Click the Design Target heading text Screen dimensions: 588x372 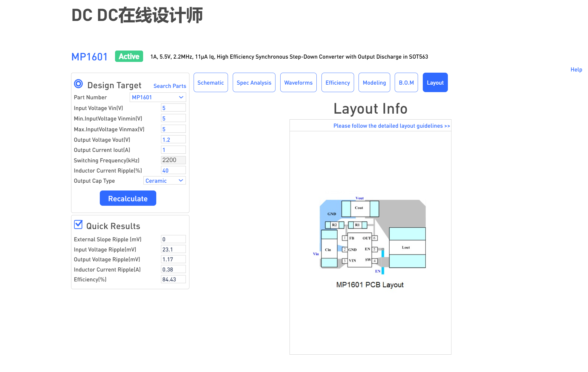click(x=114, y=85)
